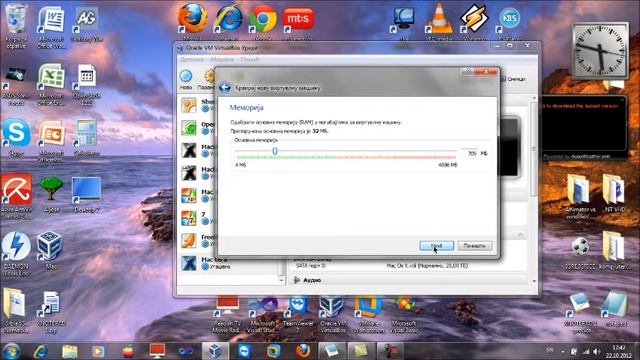
Task: Open the Машина menu in VirtualBox Manager
Action: click(x=222, y=60)
